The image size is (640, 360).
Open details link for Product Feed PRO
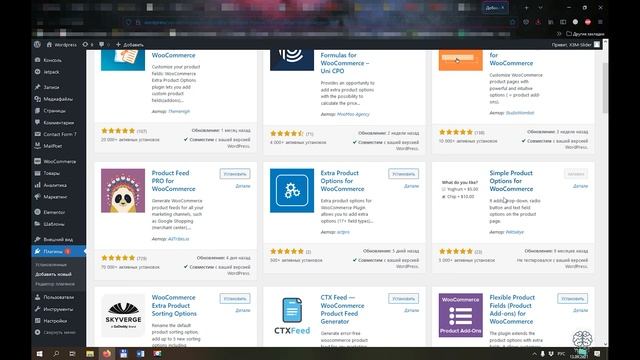243,186
